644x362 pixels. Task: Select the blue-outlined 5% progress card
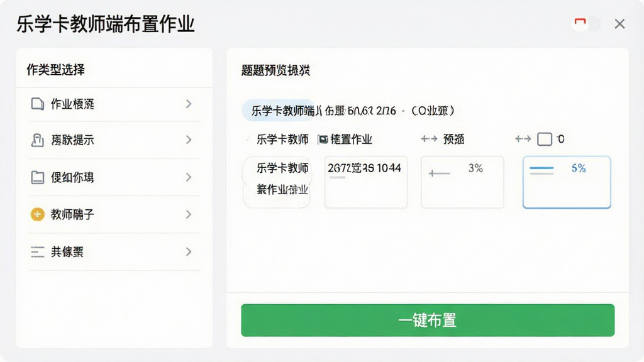[567, 182]
